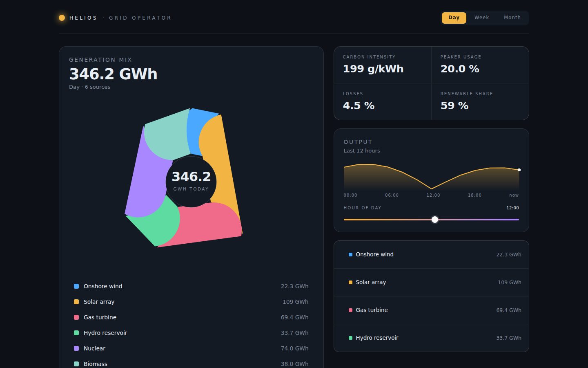
Task: Click Solar array yellow swatch in Generation Mix legend
Action: pyautogui.click(x=76, y=302)
